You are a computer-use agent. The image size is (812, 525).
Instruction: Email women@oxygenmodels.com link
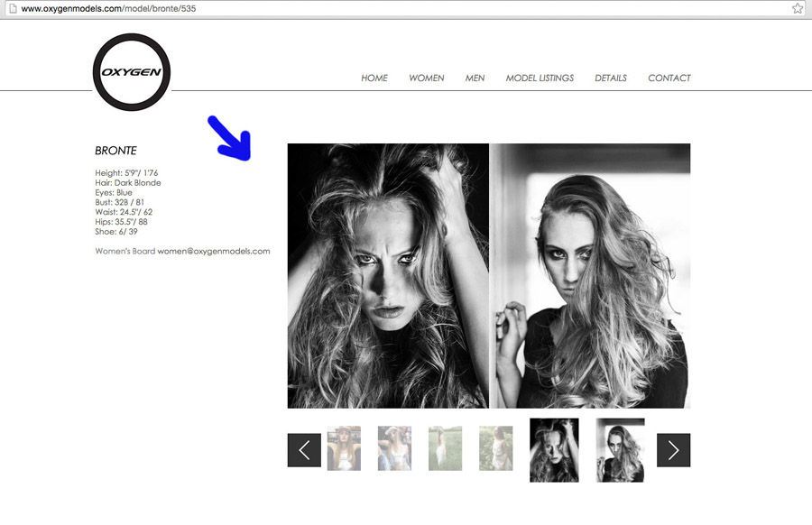(213, 251)
